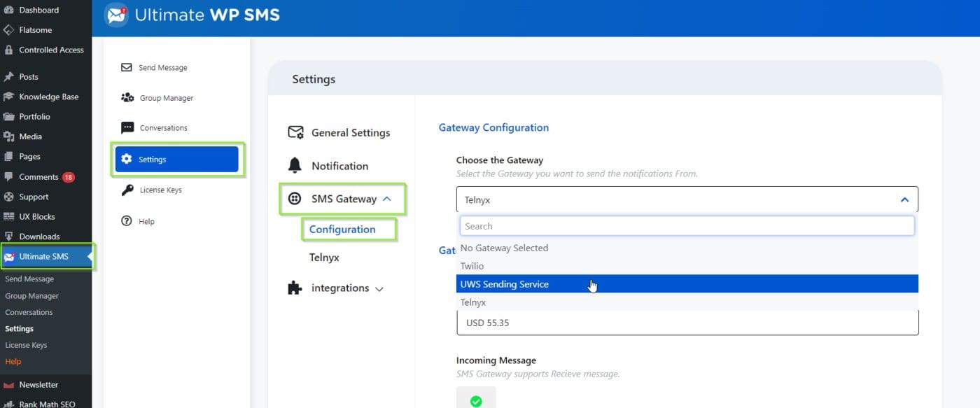This screenshot has width=980, height=408.
Task: Go to Group Manager in plugin menu
Action: coord(167,98)
